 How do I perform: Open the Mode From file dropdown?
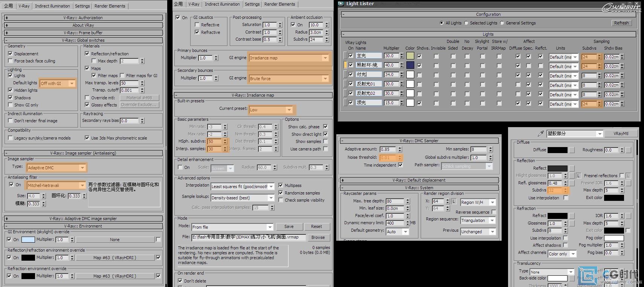232,227
